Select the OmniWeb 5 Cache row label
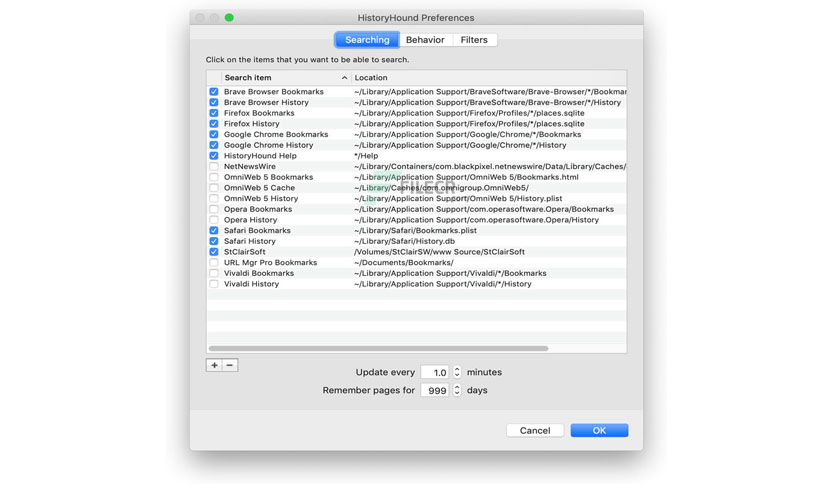The height and width of the screenshot is (484, 836). [259, 188]
